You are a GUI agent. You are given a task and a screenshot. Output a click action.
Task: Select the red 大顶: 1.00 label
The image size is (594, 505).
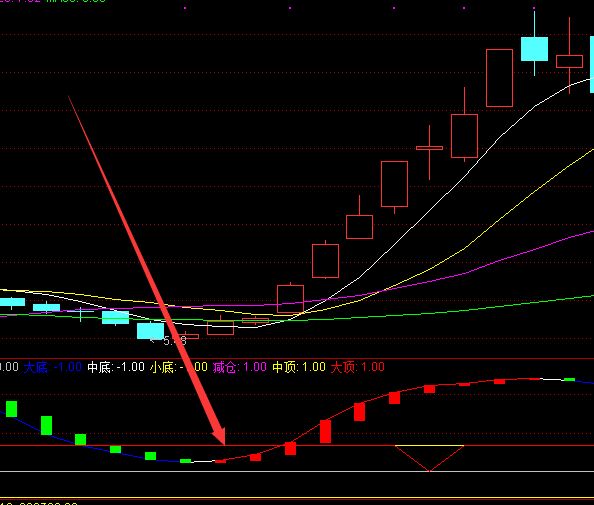click(x=358, y=367)
